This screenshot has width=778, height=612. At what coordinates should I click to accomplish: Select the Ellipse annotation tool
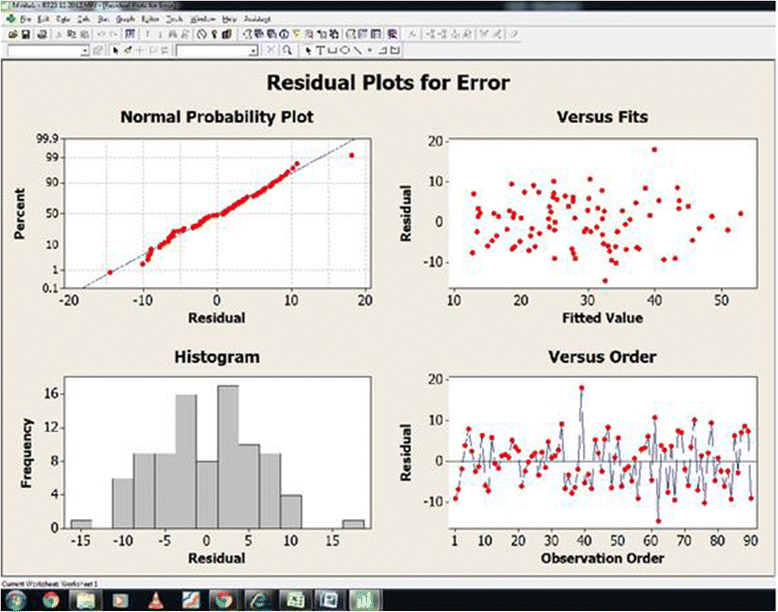(345, 50)
